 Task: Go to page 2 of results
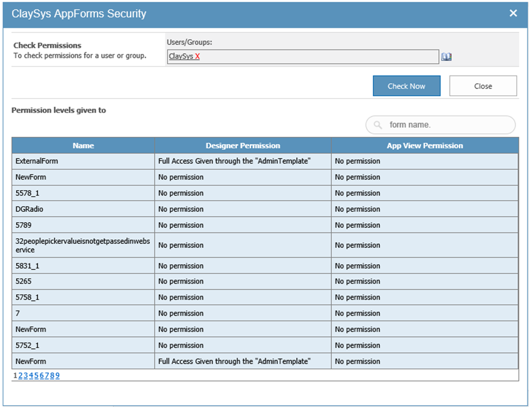[19, 376]
